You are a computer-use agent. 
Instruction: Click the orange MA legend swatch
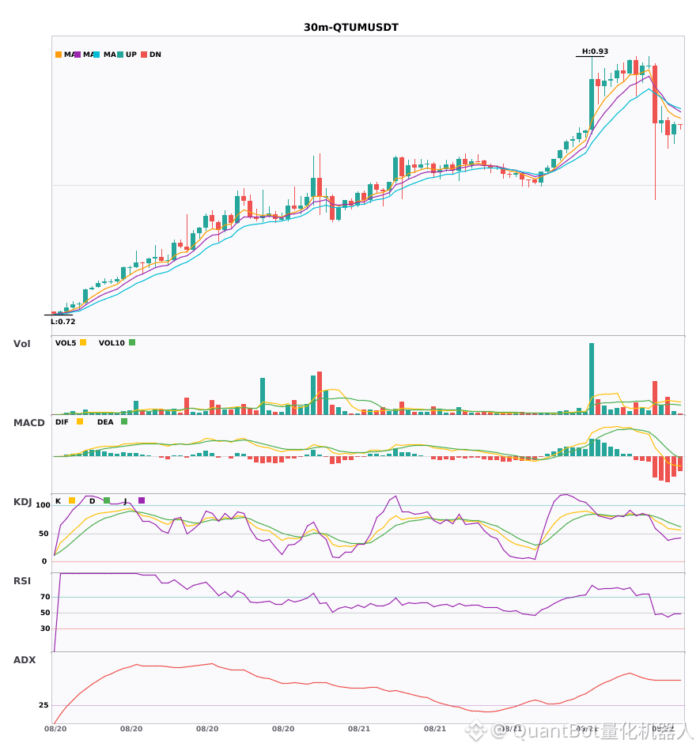coord(59,55)
